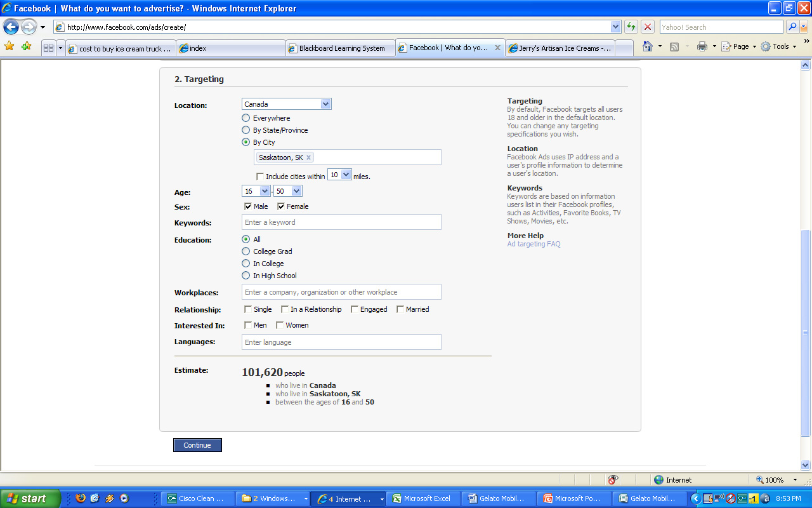Click the RSS feeds icon

click(x=674, y=46)
